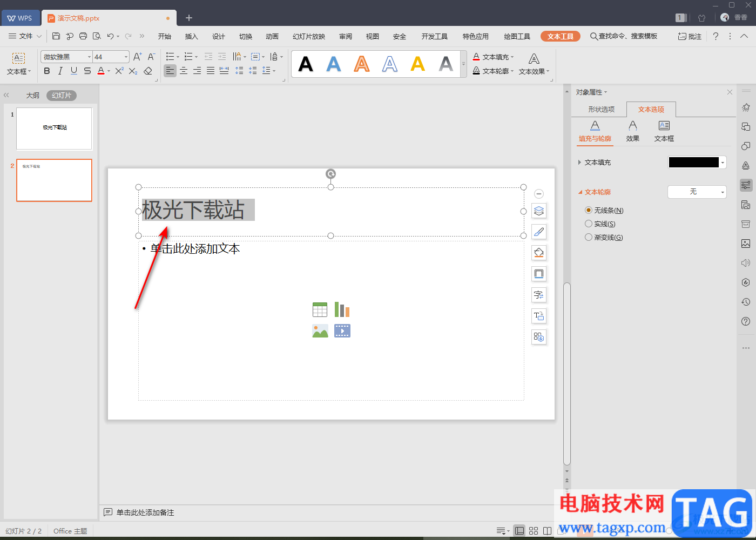Viewport: 756px width, 540px height.
Task: Collapse the text outline section in panel
Action: pos(580,192)
